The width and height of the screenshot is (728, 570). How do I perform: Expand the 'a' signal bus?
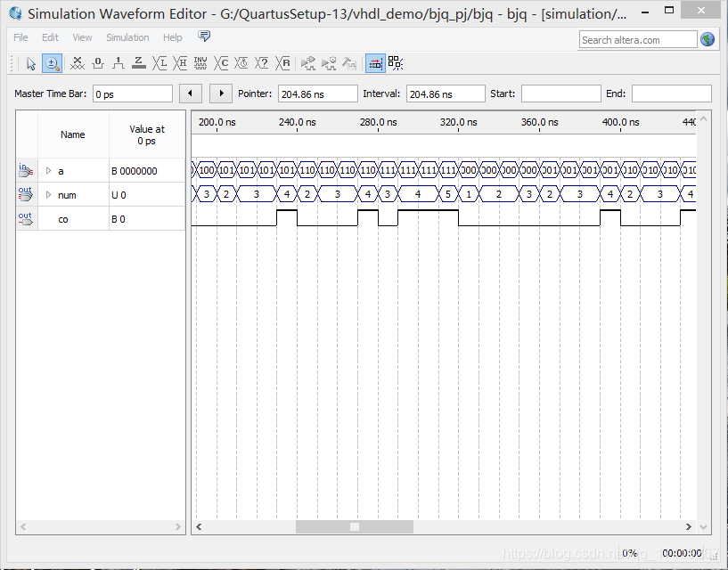click(x=48, y=171)
